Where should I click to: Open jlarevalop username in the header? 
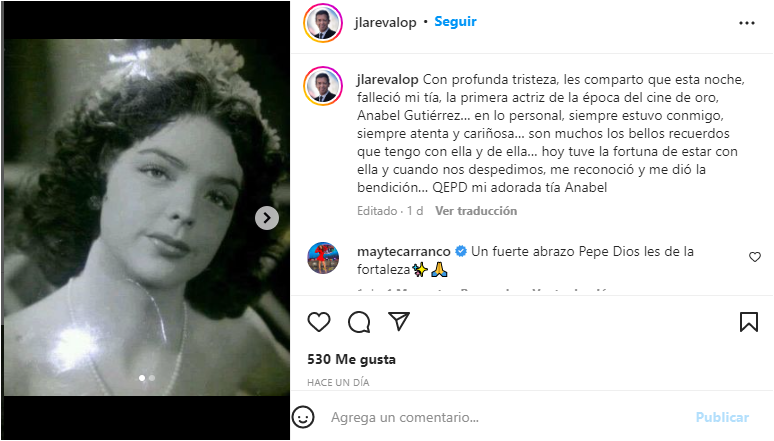coord(386,22)
